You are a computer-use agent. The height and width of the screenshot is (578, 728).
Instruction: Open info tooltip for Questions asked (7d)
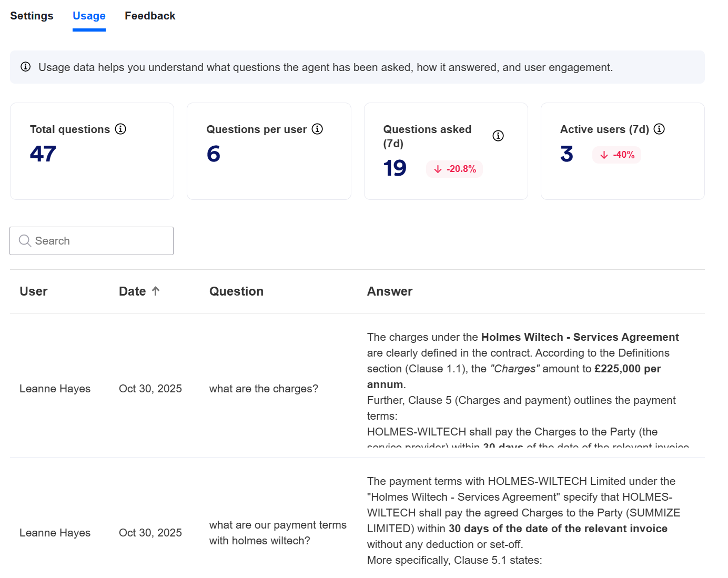click(498, 136)
